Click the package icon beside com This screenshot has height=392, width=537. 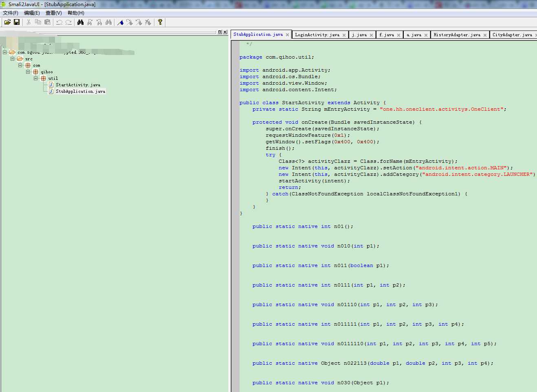[x=28, y=65]
